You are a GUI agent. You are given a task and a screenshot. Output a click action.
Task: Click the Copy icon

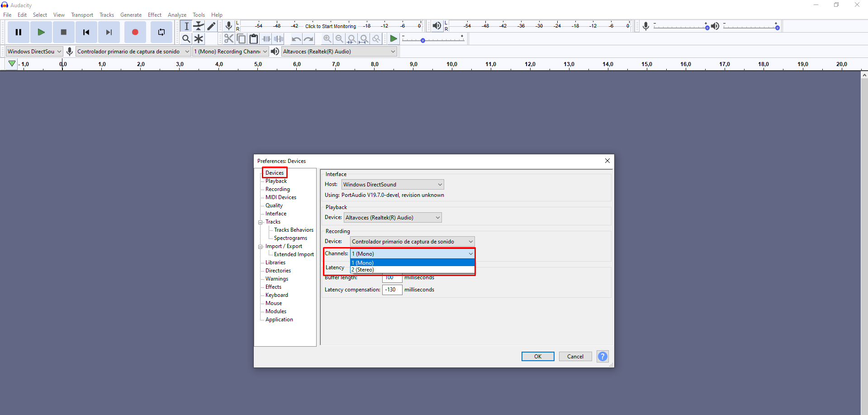click(242, 39)
